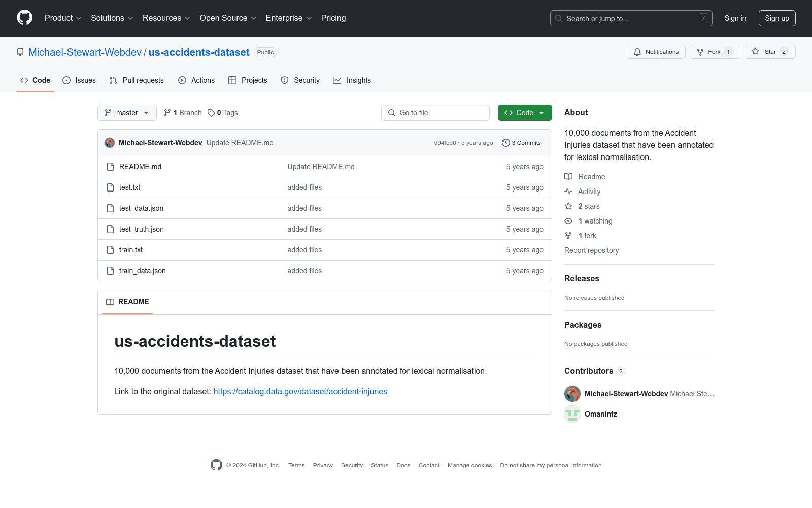Image resolution: width=812 pixels, height=508 pixels.
Task: Click the star icon on Star button
Action: (x=755, y=52)
